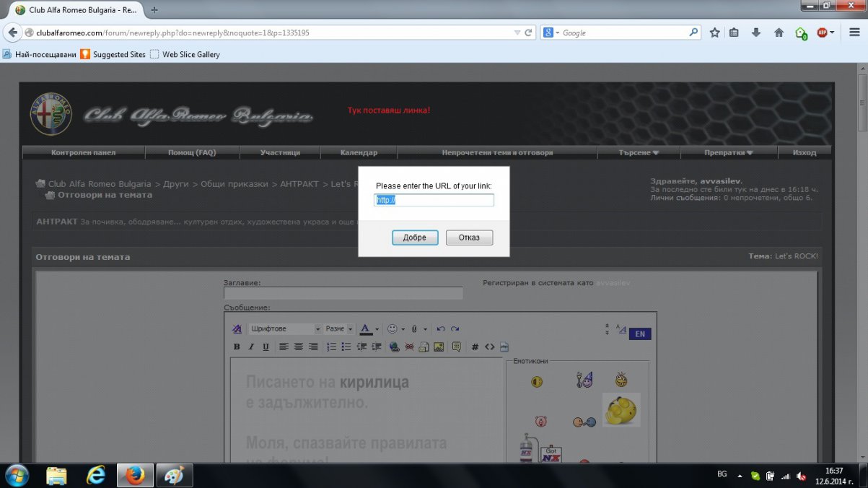Click the URL input field in the dialog
Screen dimensions: 868x488
[434, 200]
